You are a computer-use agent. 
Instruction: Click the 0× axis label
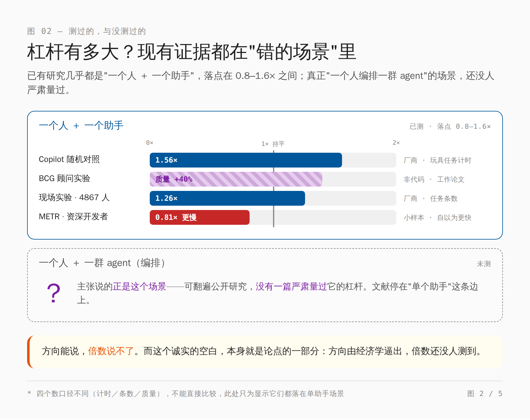[150, 143]
